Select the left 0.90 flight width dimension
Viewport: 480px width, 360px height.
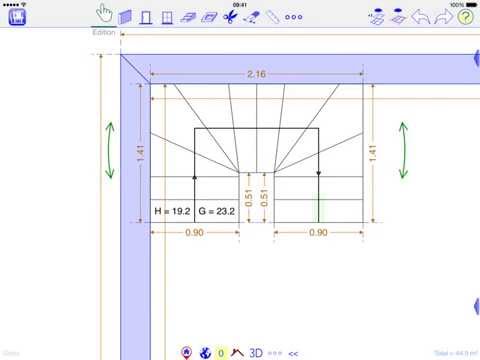[x=194, y=232]
